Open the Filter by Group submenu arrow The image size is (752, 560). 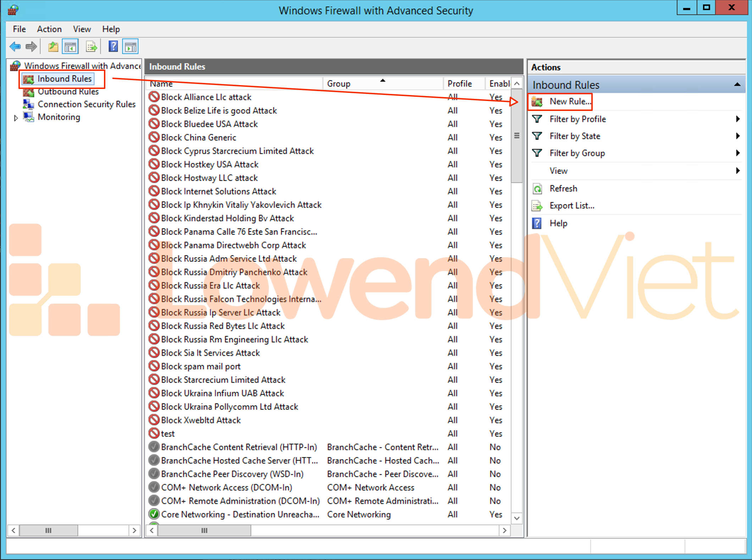point(738,153)
